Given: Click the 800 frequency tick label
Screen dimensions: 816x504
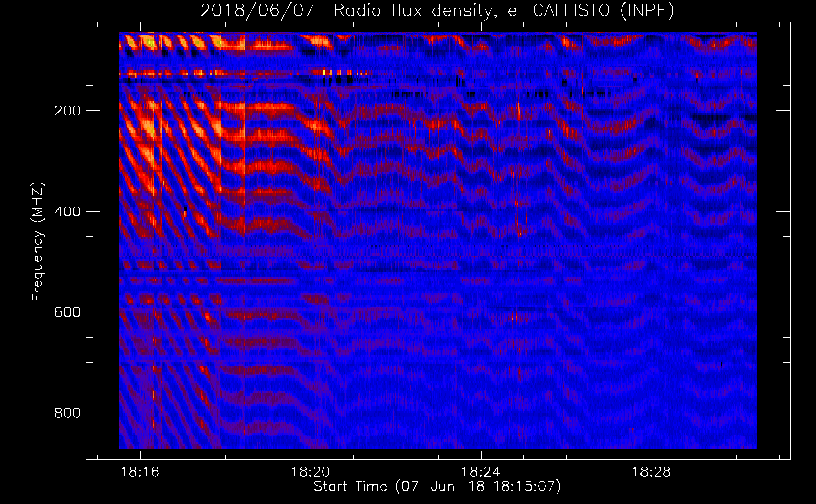Looking at the screenshot, I should pyautogui.click(x=68, y=413).
